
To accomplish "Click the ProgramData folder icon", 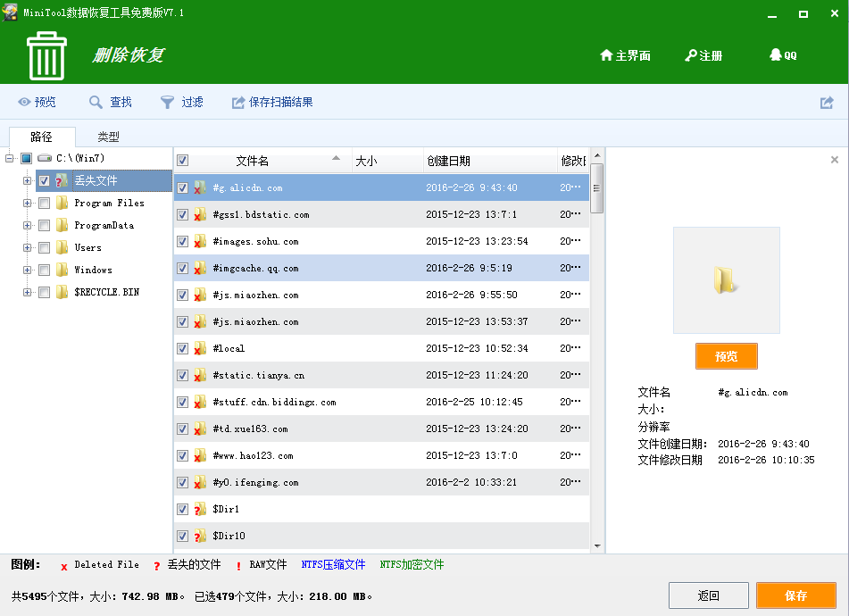I will click(62, 225).
